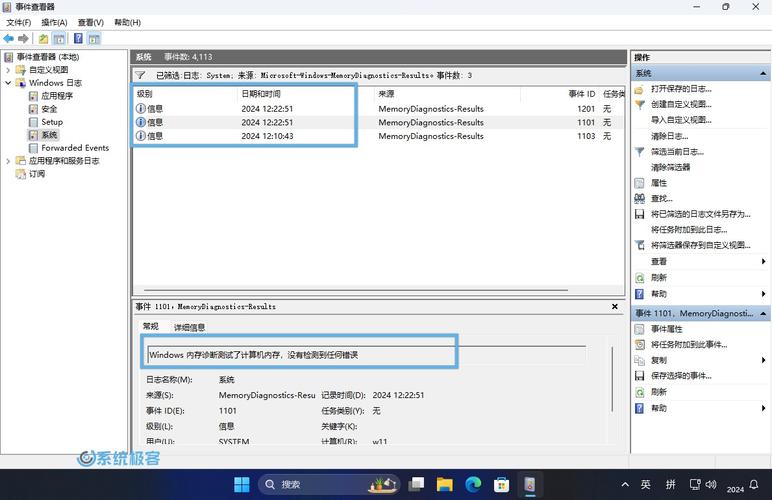Screen dimensions: 772x500
Task: Open the 查看(V) menu
Action: click(91, 23)
